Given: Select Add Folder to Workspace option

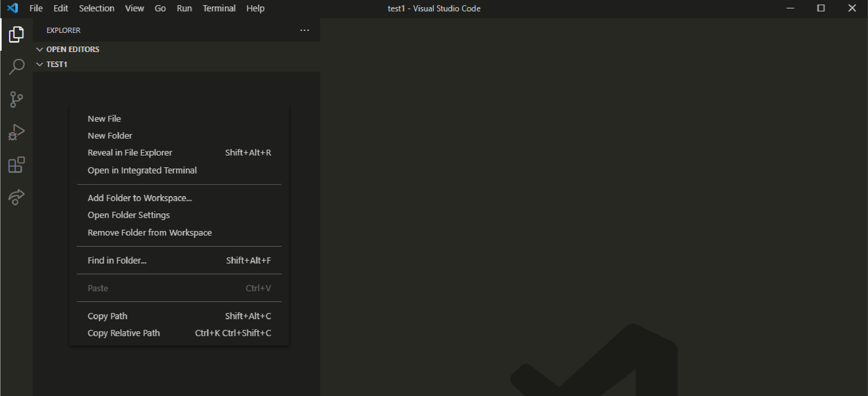Looking at the screenshot, I should coord(140,198).
